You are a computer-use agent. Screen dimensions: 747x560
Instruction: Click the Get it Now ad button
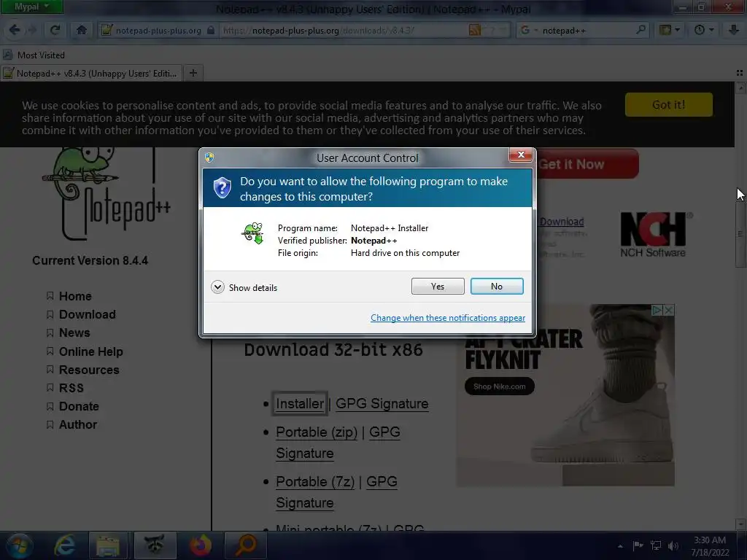click(588, 164)
